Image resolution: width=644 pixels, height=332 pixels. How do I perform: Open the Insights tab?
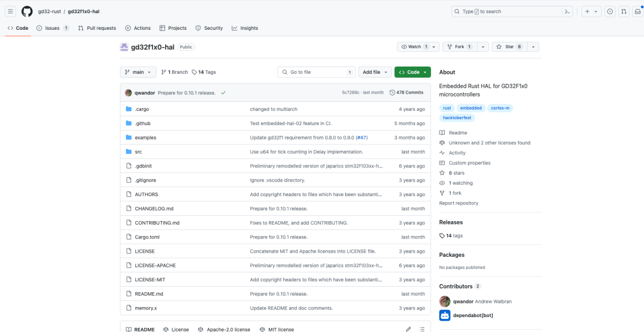pos(245,28)
